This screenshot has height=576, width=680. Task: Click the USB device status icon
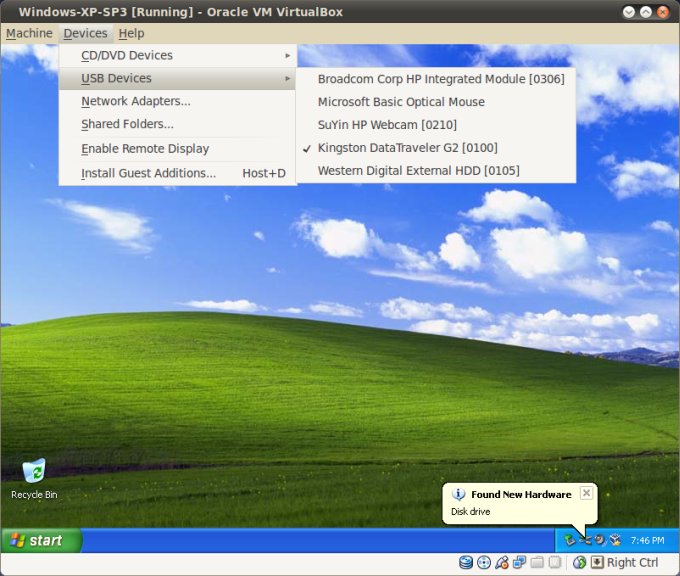click(x=502, y=563)
